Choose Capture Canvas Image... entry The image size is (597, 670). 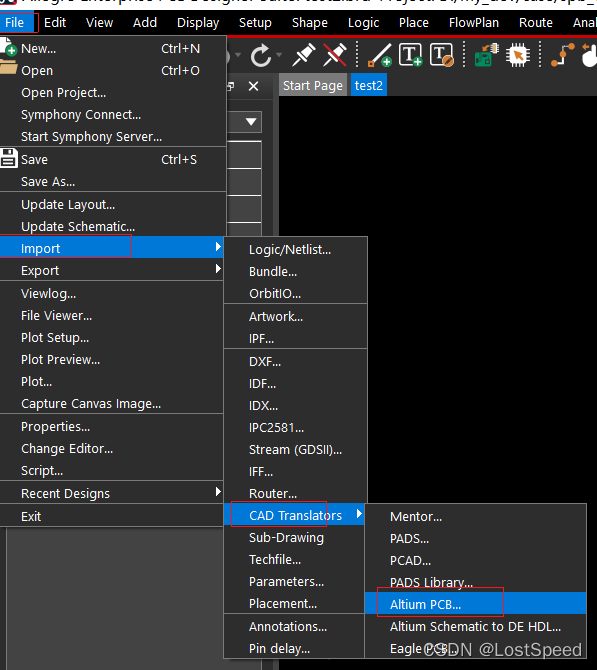[112, 404]
